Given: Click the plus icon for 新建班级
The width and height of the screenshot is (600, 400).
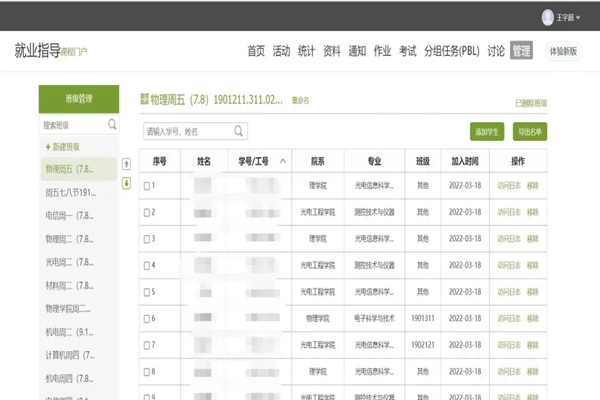Looking at the screenshot, I should [x=47, y=147].
